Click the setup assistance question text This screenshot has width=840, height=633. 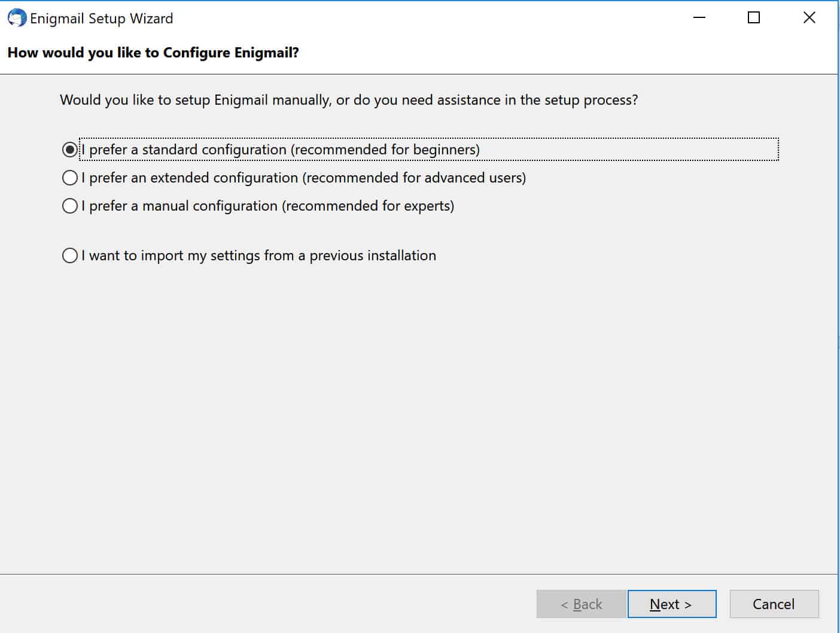tap(349, 100)
